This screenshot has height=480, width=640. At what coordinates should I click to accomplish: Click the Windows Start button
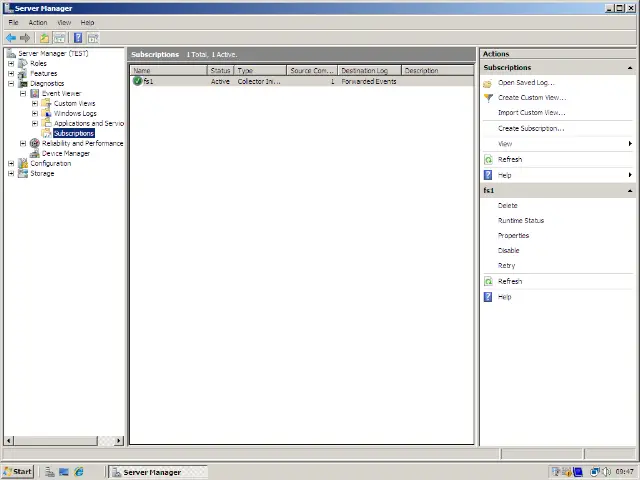click(x=17, y=471)
